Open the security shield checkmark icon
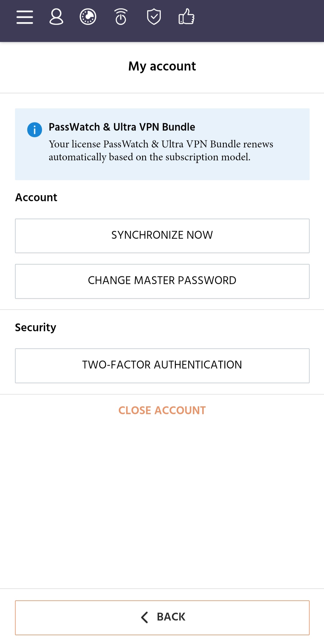Viewport: 324px width, 644px height. 154,17
